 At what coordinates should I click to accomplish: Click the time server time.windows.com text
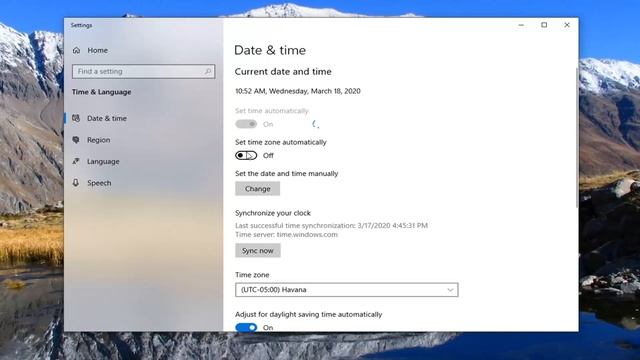pyautogui.click(x=286, y=235)
